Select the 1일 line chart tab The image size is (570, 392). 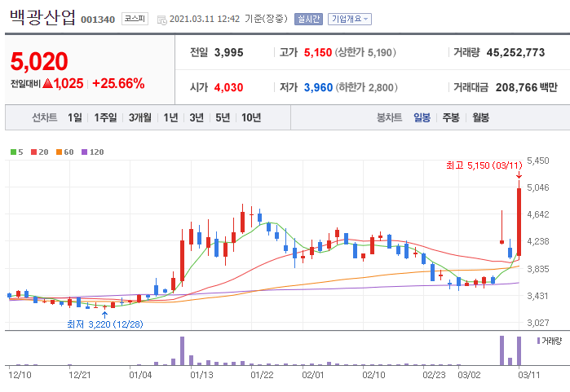point(75,117)
